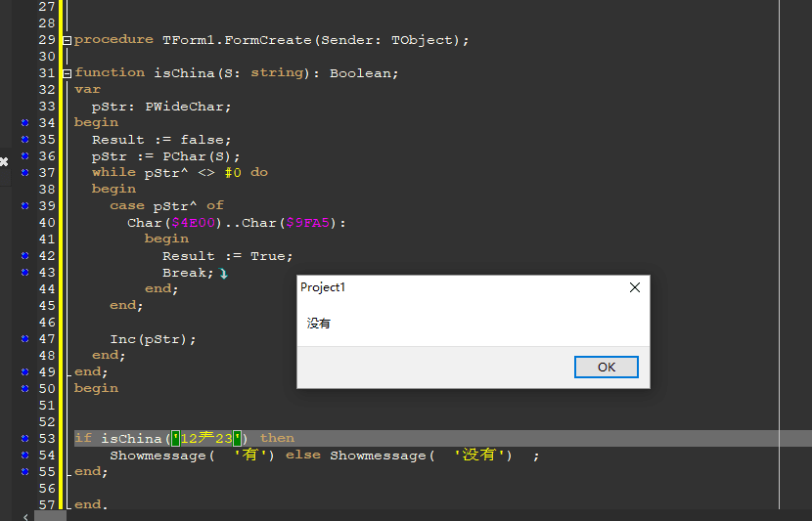
Task: Toggle breakpoint at line 42 Result := True
Action: pyautogui.click(x=24, y=256)
